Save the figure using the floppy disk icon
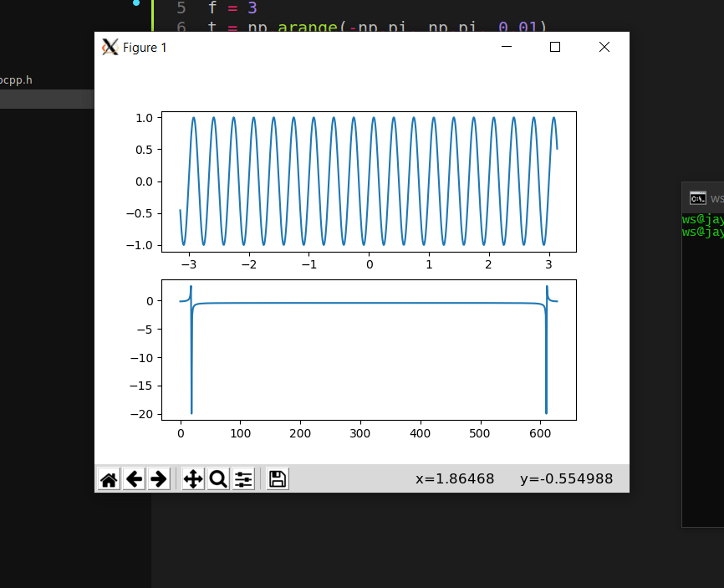Viewport: 724px width, 588px height. [x=278, y=478]
